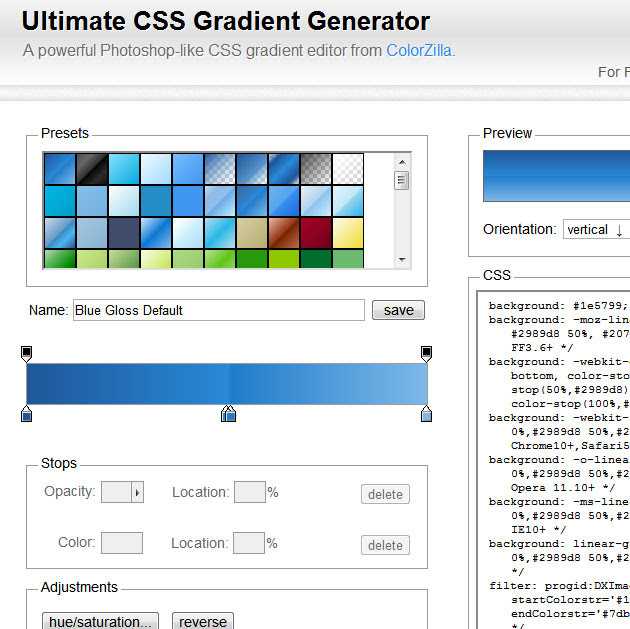
Task: Click the save preset button
Action: pos(398,310)
